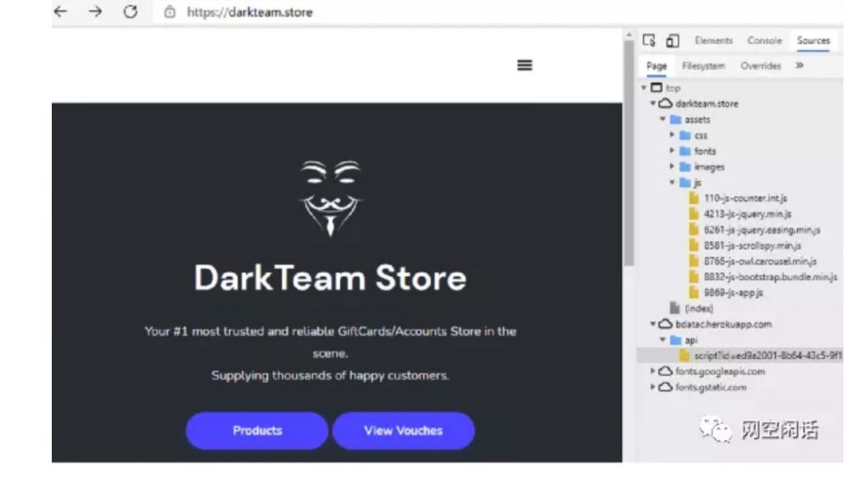This screenshot has width=868, height=487.
Task: Click "Supplying thousands of happy customers." text
Action: (x=330, y=375)
